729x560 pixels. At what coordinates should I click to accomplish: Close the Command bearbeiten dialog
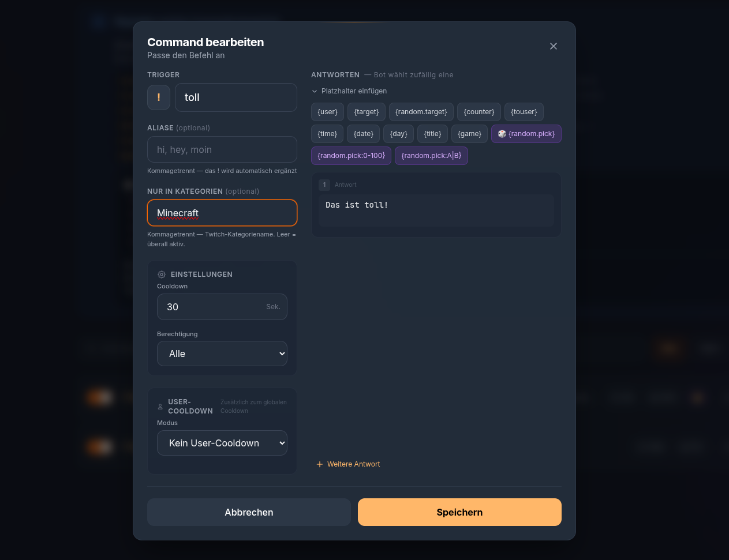coord(554,46)
